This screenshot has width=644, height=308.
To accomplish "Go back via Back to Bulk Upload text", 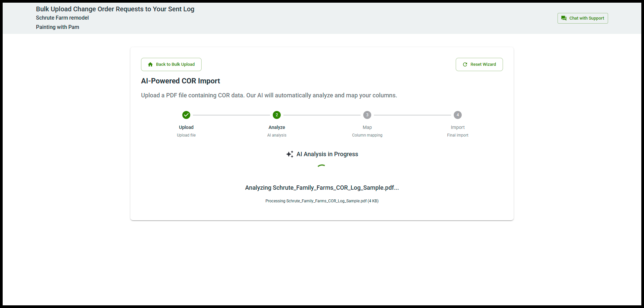I will pyautogui.click(x=175, y=64).
